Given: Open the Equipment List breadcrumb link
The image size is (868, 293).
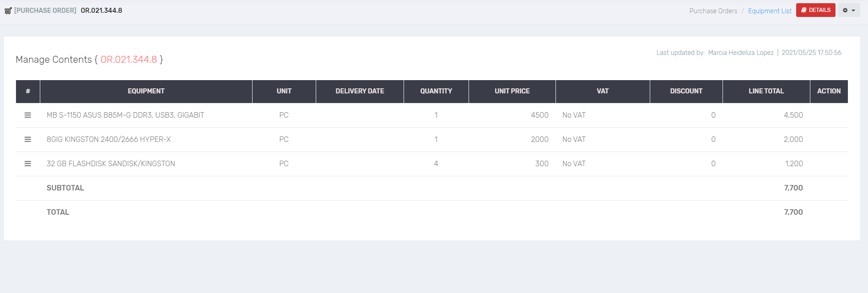Looking at the screenshot, I should click(770, 11).
